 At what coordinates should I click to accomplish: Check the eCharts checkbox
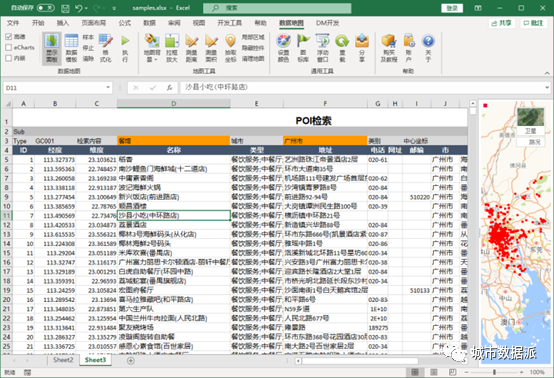tap(9, 47)
